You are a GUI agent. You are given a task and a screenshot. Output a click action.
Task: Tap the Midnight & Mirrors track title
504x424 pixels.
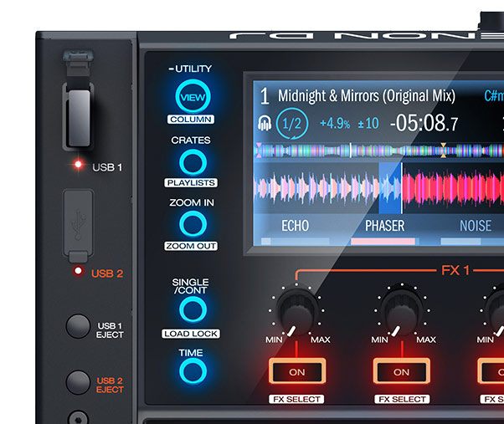pos(366,95)
